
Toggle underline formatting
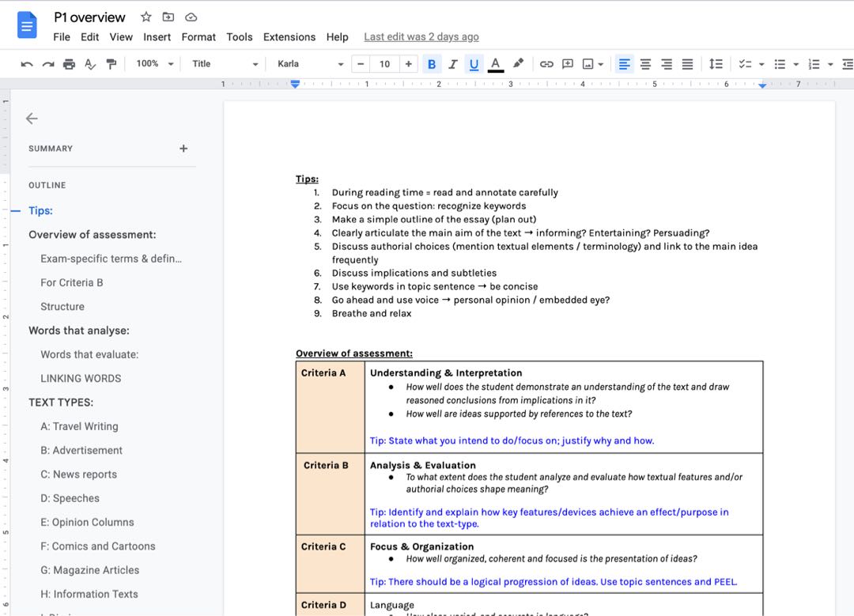coord(473,63)
